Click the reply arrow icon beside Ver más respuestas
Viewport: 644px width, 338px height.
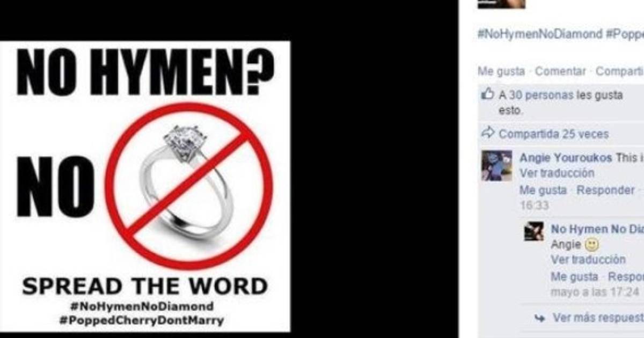[x=540, y=318]
